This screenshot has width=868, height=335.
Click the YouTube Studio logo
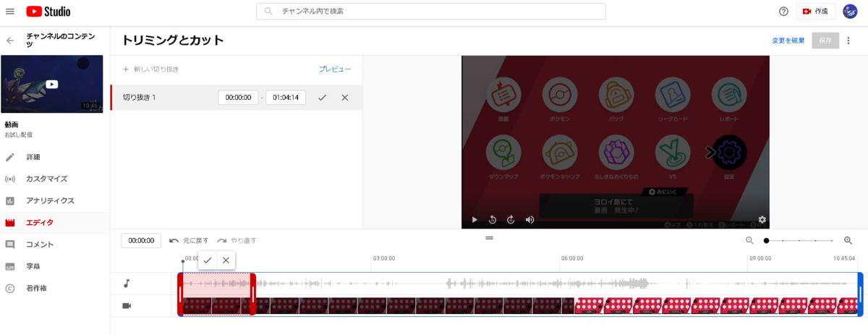(x=48, y=12)
